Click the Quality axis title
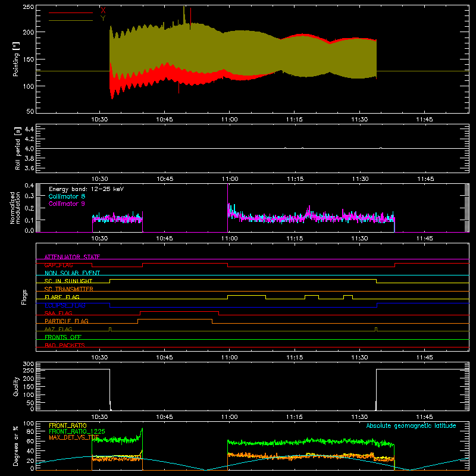476x476 pixels. coord(16,386)
